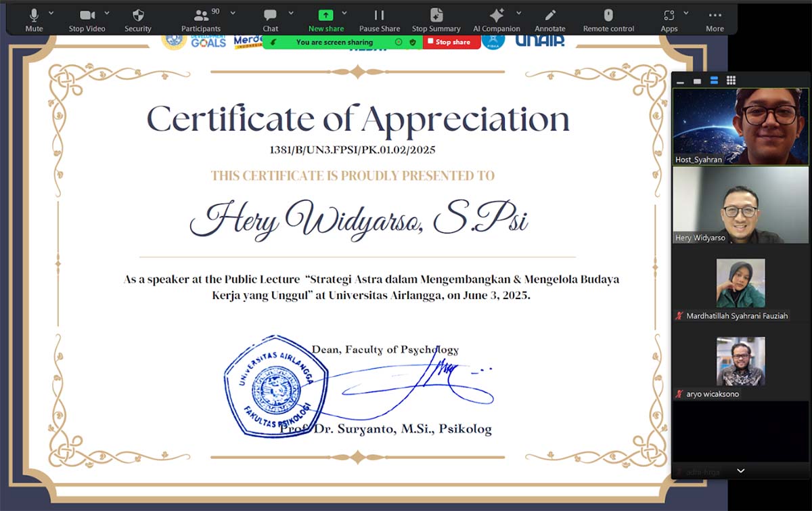
Task: Open the AI Companion sparkle icon
Action: [x=497, y=15]
